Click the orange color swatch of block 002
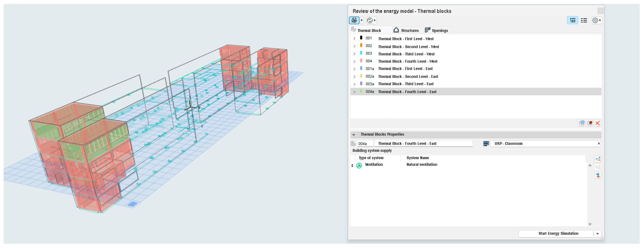This screenshot has width=644, height=248. (x=361, y=45)
